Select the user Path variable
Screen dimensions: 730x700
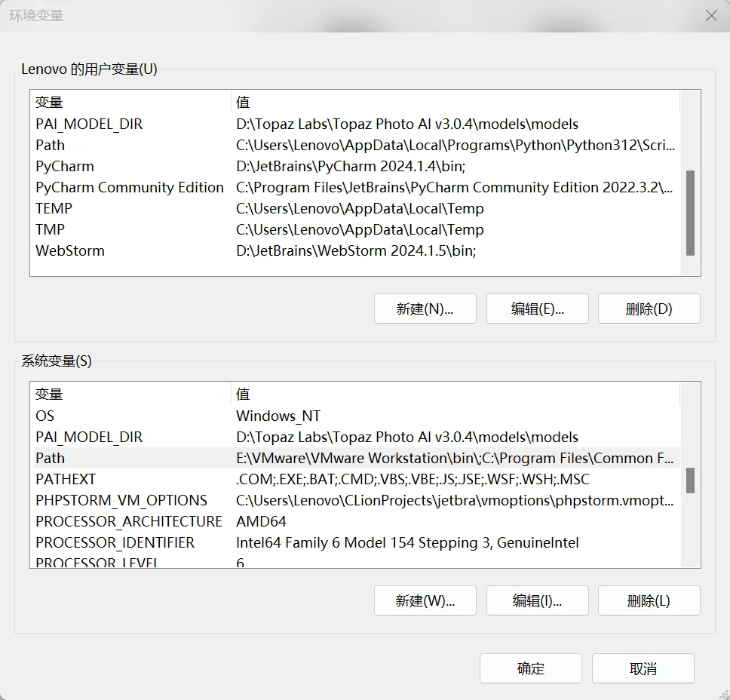[x=51, y=145]
